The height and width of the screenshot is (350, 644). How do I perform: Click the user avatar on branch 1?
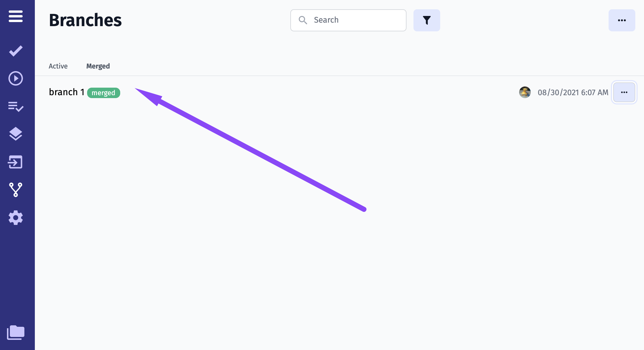pyautogui.click(x=525, y=92)
